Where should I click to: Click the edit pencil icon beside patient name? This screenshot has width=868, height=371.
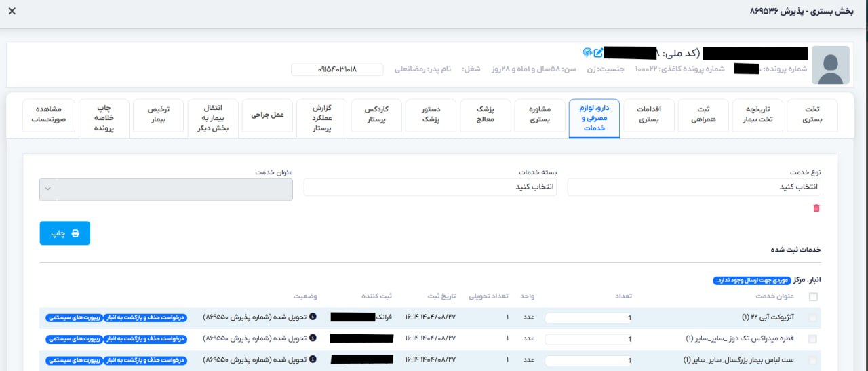(598, 52)
